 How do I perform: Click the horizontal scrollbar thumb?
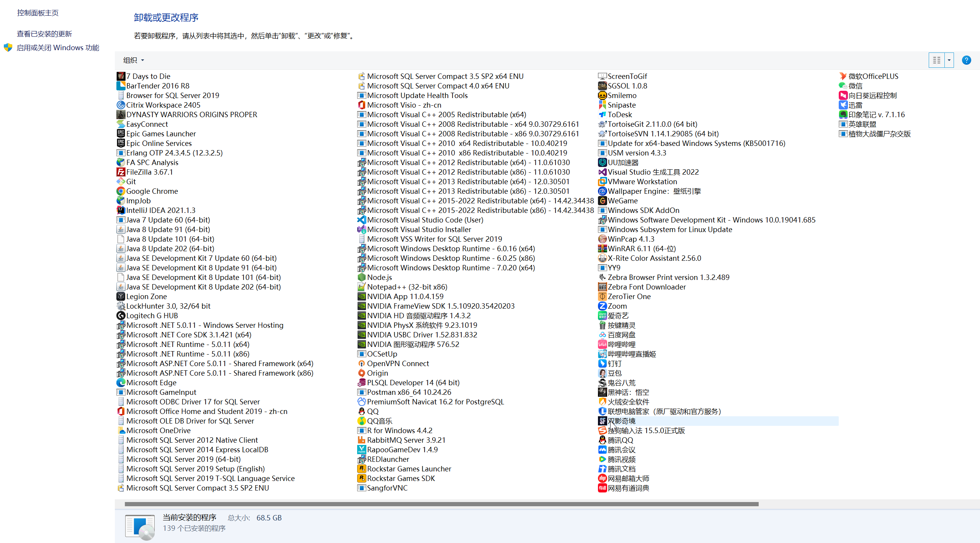441,504
